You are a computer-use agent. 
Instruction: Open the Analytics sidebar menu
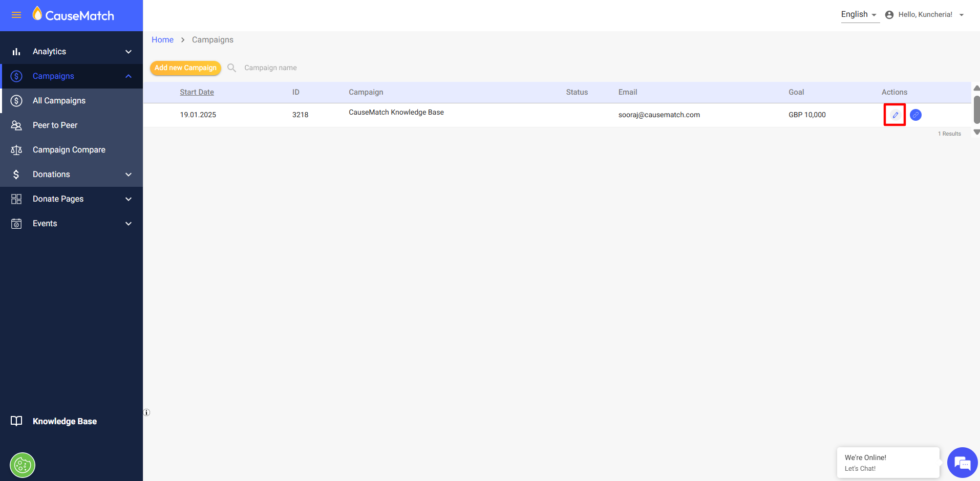click(72, 52)
